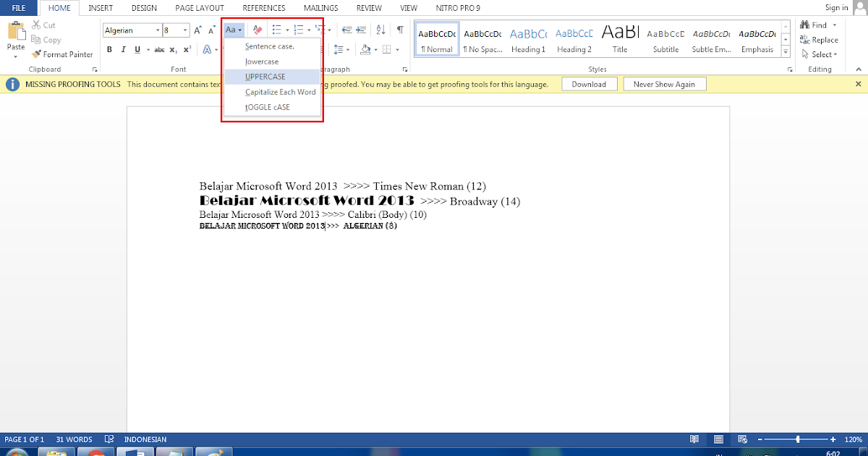The width and height of the screenshot is (868, 456).
Task: Expand the numbering list dropdown arrow
Action: [309, 30]
